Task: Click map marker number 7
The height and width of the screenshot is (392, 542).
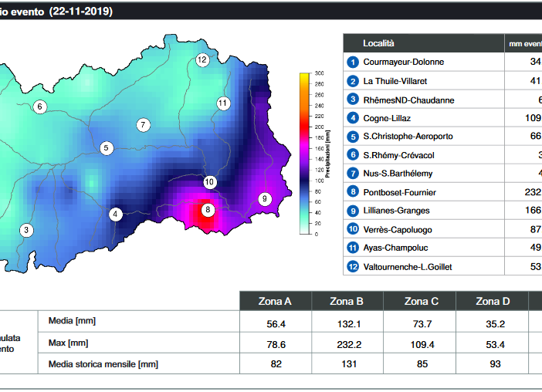Action: pyautogui.click(x=143, y=125)
